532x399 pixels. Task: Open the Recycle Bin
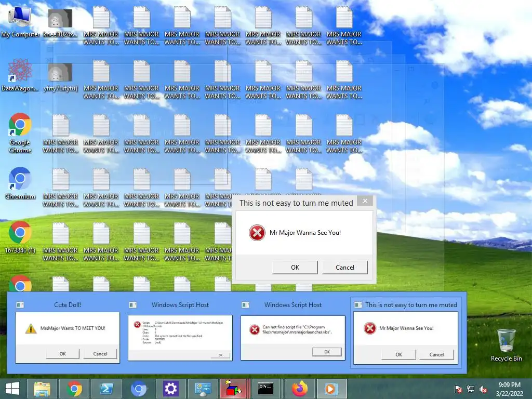coord(506,345)
